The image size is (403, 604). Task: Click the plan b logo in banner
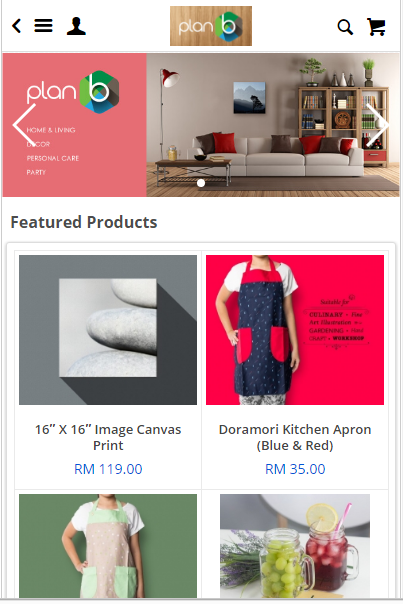coord(73,92)
